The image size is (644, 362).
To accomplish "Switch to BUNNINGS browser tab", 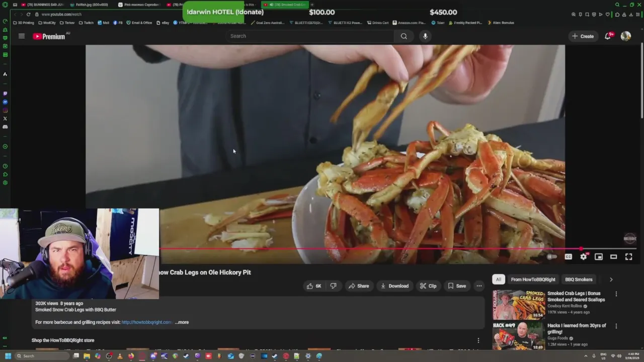I will pos(42,5).
